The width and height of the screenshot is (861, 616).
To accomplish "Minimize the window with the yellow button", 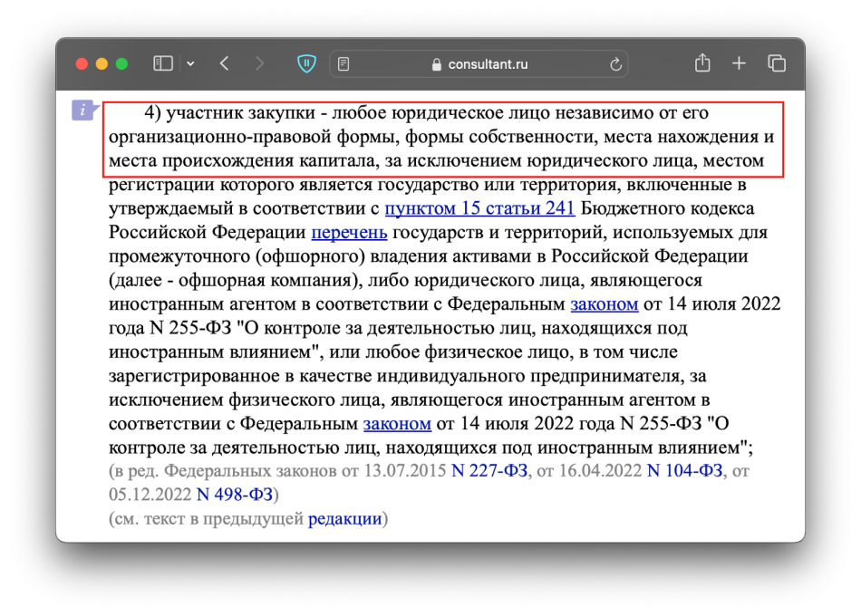I will pos(102,63).
